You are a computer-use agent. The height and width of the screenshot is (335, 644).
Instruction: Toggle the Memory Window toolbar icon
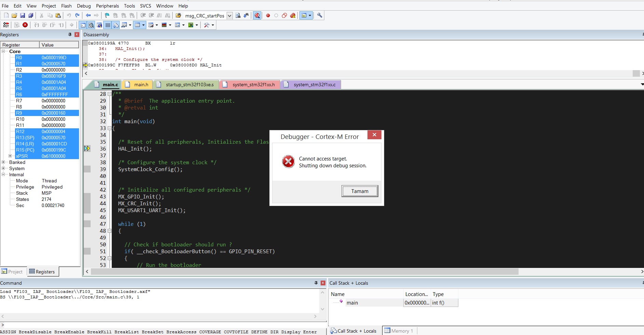click(138, 25)
